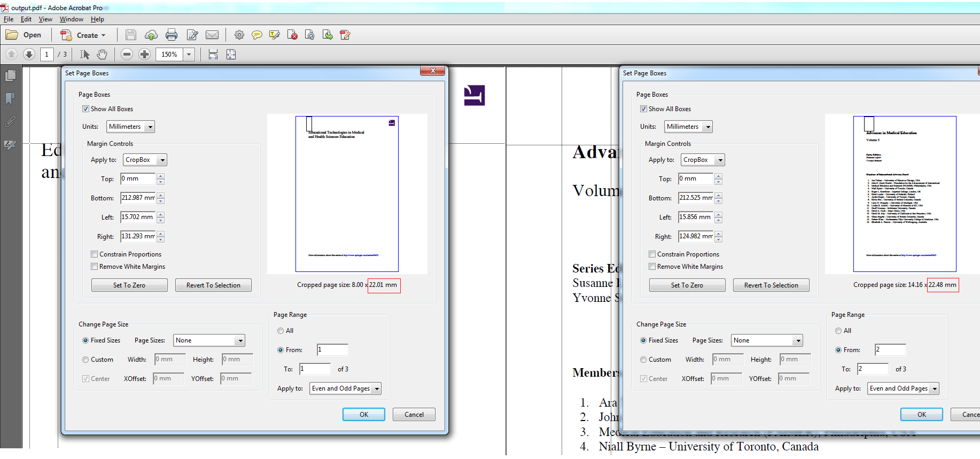Open the Window menu
Viewport: 980px width, 459px height.
pyautogui.click(x=71, y=19)
